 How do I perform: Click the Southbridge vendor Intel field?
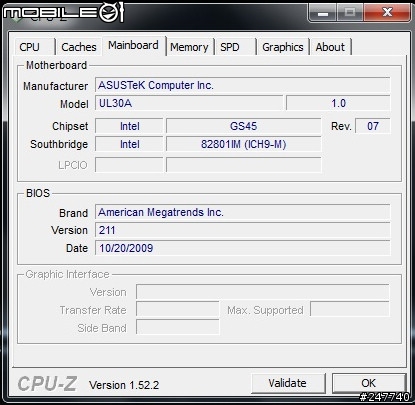coord(129,144)
